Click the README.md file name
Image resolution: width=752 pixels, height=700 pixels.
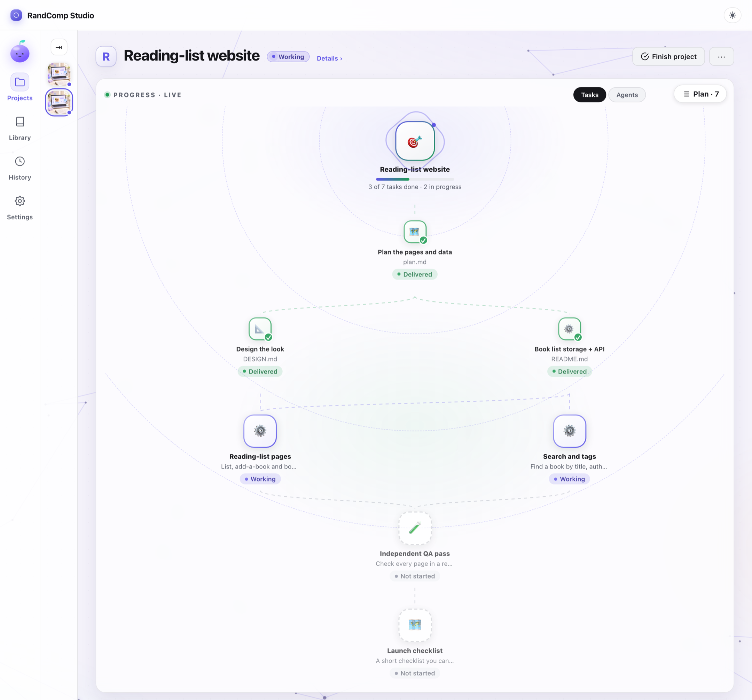569,359
